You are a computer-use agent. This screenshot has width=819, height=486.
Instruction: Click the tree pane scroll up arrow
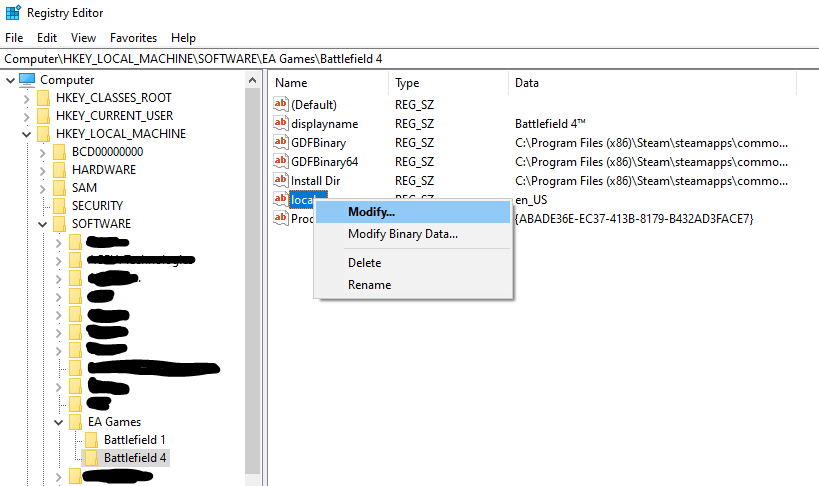[x=252, y=80]
